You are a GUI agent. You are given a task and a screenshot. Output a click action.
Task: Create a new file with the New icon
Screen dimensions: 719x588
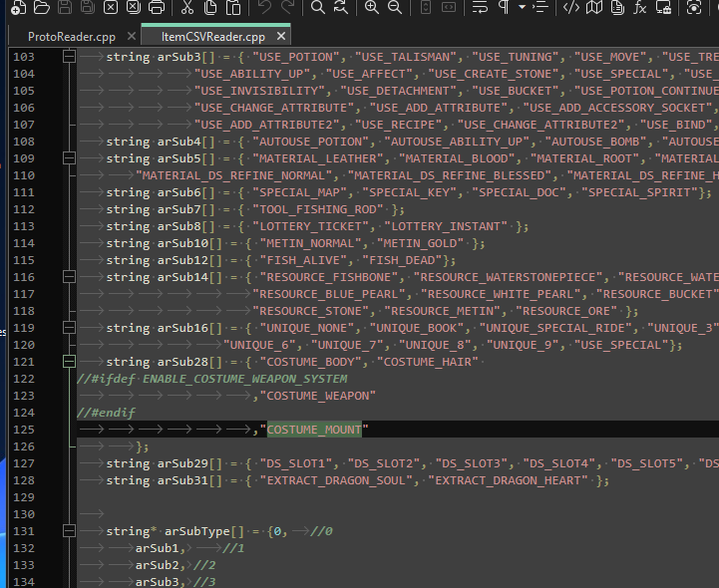tap(18, 7)
